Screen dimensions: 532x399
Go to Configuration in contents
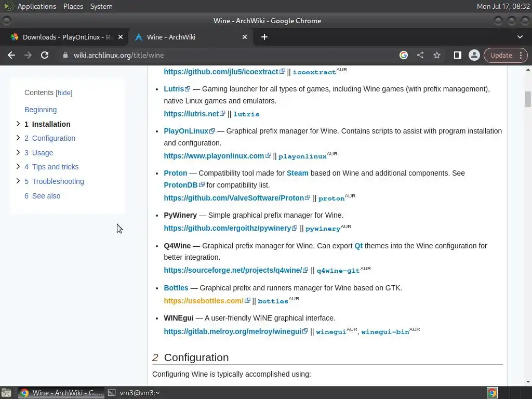pos(50,138)
